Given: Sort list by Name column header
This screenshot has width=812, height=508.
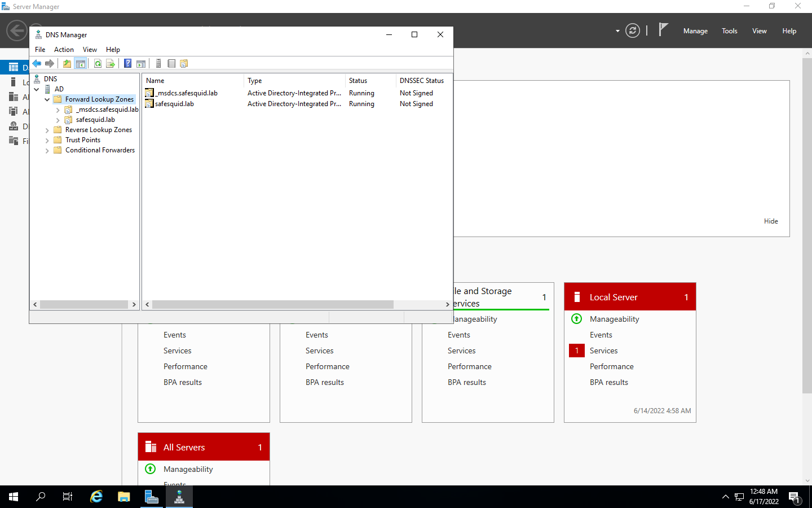Looking at the screenshot, I should (193, 81).
